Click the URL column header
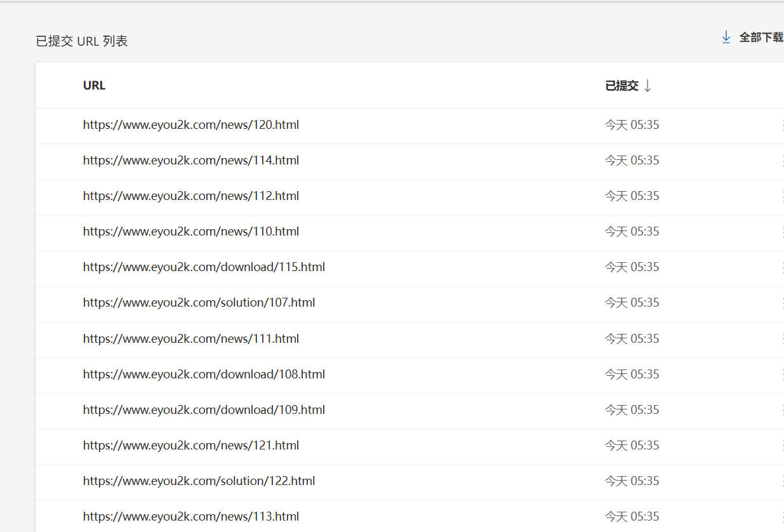This screenshot has width=784, height=532. pos(94,86)
